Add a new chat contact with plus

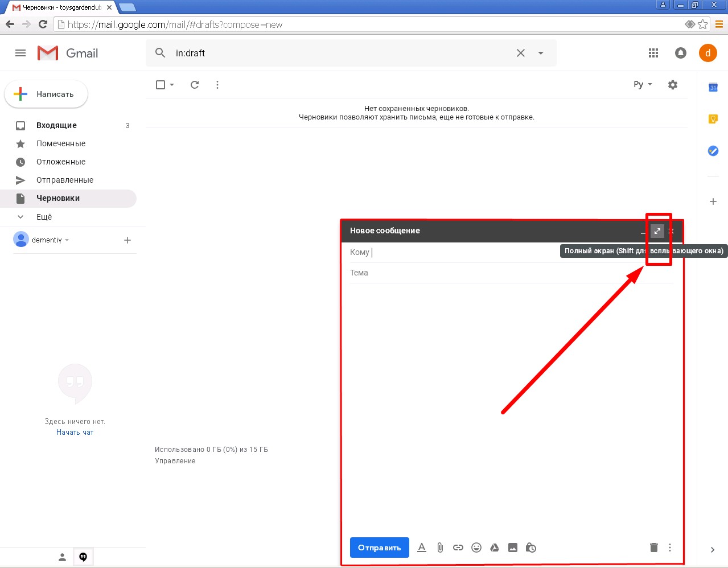coord(127,240)
